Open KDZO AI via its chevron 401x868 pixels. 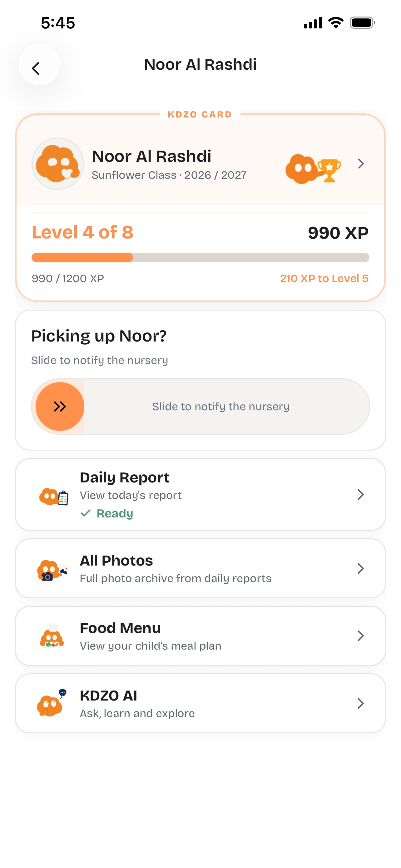click(x=361, y=703)
